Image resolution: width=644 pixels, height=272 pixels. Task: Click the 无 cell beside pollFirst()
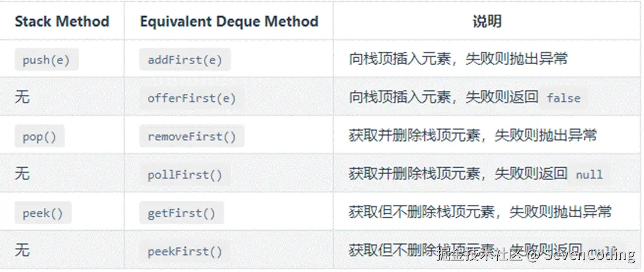(22, 174)
